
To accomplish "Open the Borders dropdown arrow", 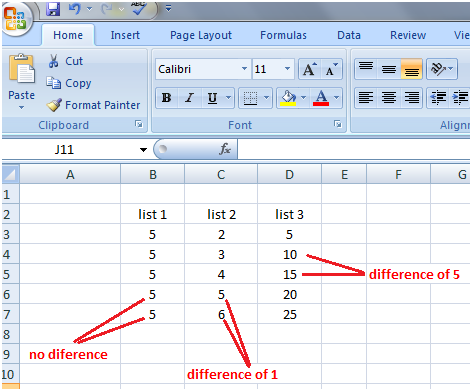I will (266, 98).
